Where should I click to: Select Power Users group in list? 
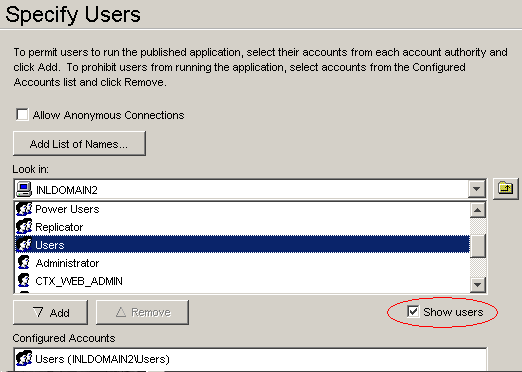(x=242, y=209)
